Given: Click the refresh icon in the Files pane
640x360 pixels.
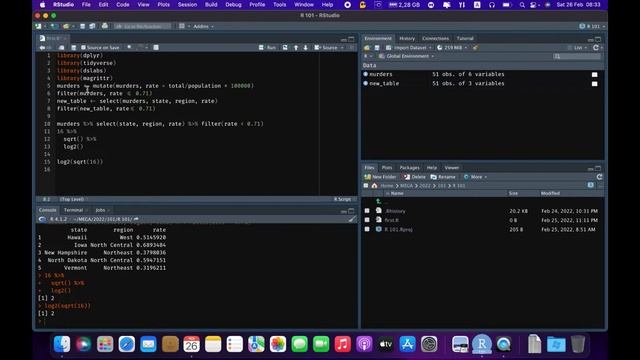Looking at the screenshot, I should click(x=599, y=177).
